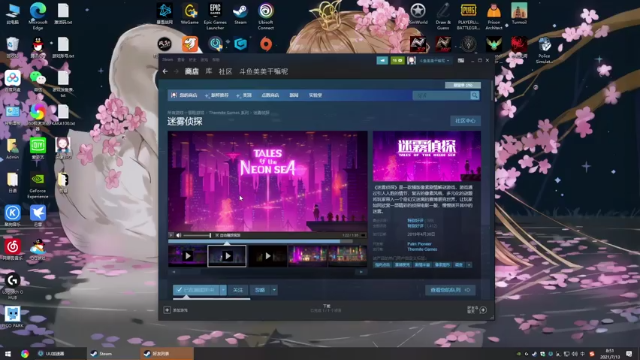The height and width of the screenshot is (360, 640).
Task: Mute the trailer with the speaker icon
Action: 178,235
